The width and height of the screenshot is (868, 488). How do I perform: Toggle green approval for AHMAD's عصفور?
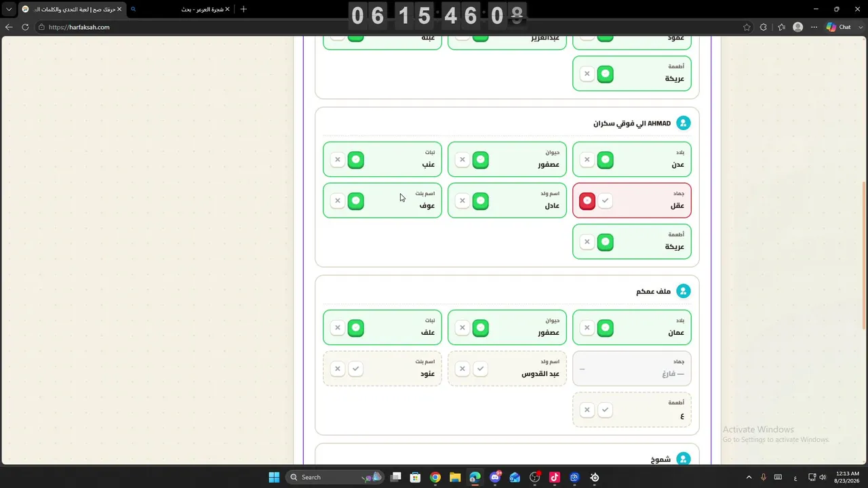pyautogui.click(x=480, y=160)
